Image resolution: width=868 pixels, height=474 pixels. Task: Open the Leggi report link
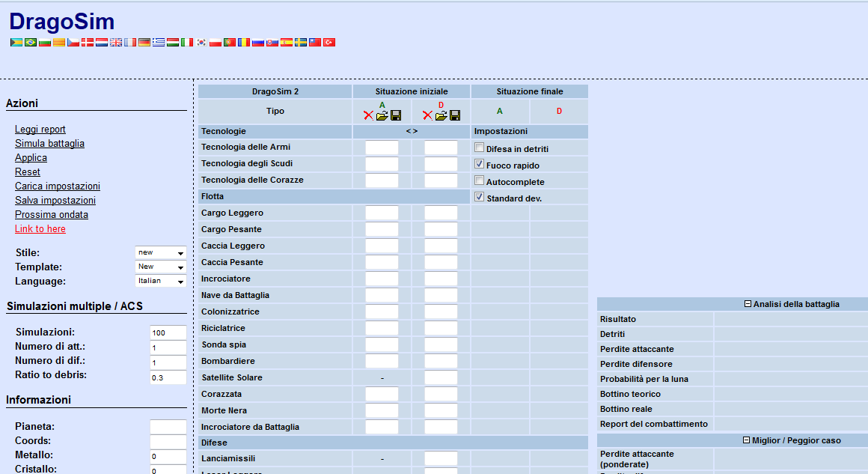tap(40, 130)
